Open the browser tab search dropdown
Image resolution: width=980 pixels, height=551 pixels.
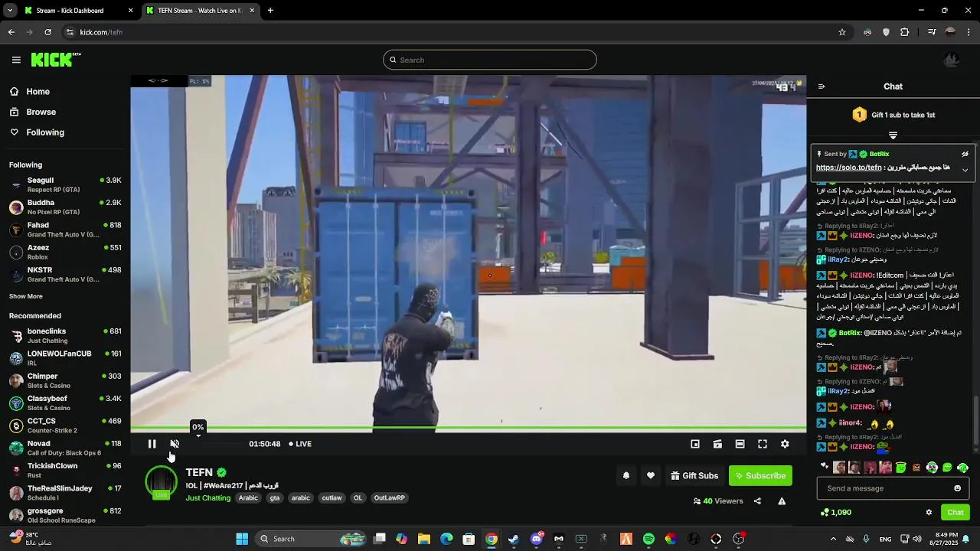click(10, 11)
